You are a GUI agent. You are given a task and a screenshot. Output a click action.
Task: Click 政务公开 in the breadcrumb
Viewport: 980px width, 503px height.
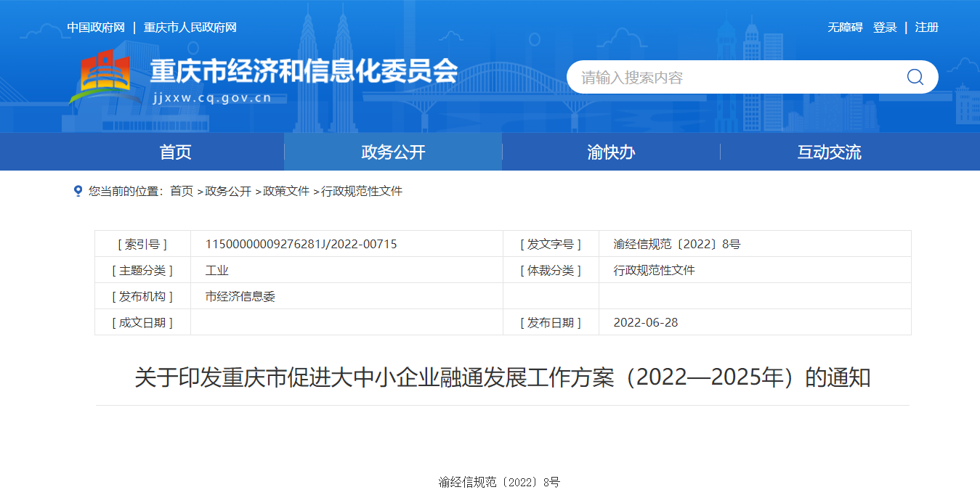pos(228,192)
